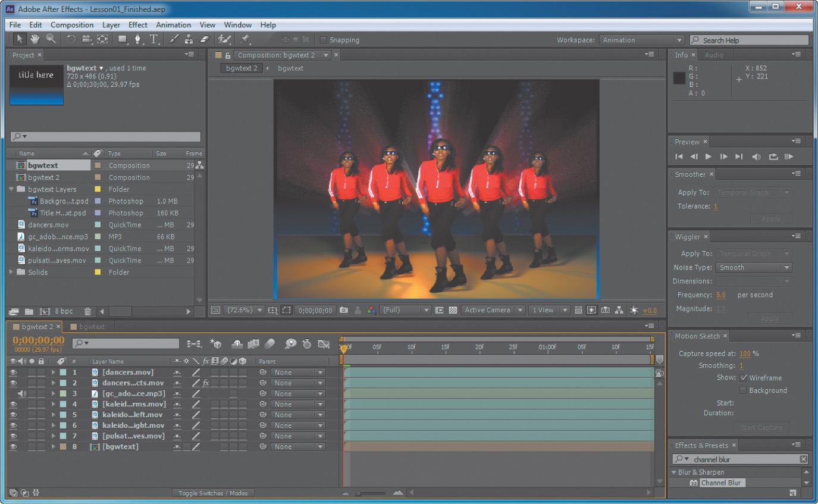The height and width of the screenshot is (504, 818).
Task: Click the Draft 3D icon in timeline
Action: pos(216,344)
